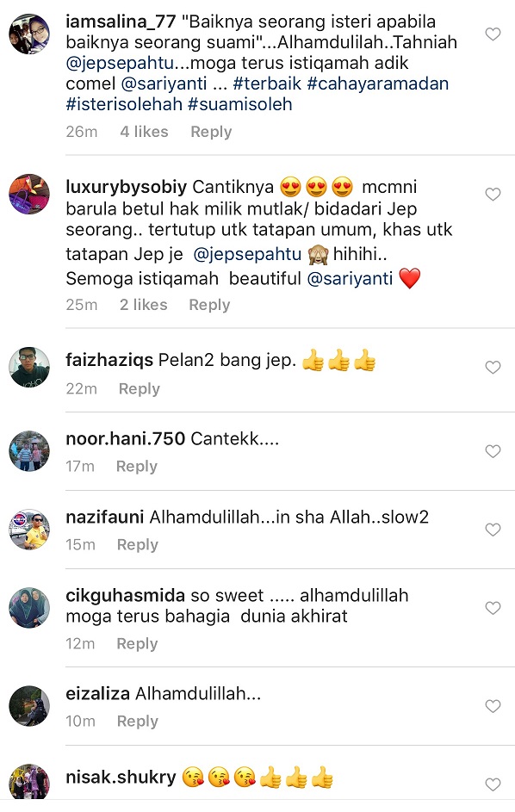Reply to luxurybysobiy's comment

click(x=209, y=305)
